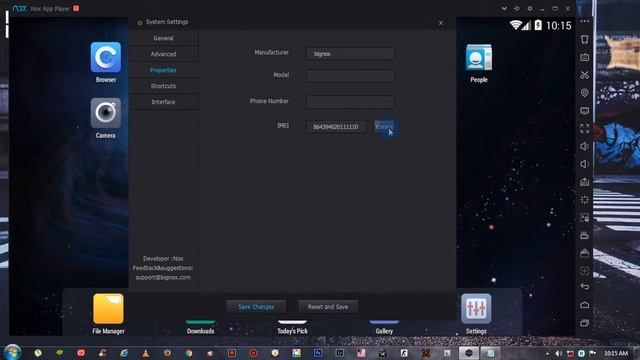Open Photoshop from the taskbar

click(x=318, y=353)
